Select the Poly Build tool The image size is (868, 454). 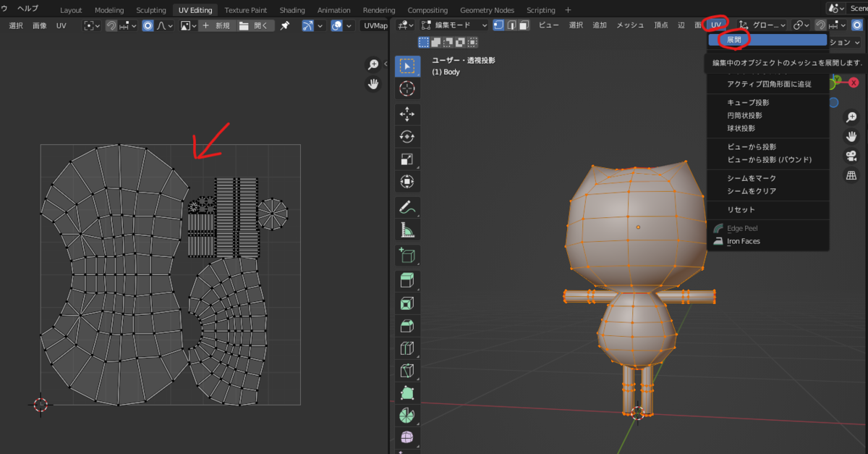click(x=407, y=393)
